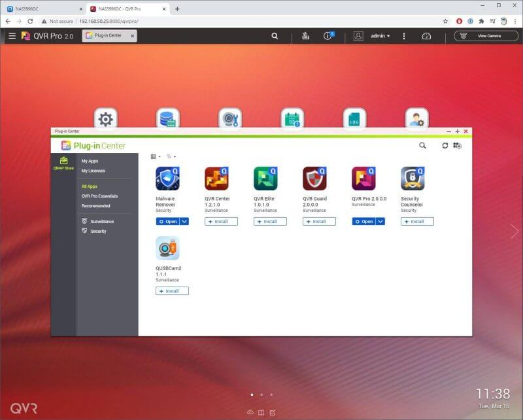This screenshot has width=523, height=420.
Task: Close the Plug-in Center taskbar tab
Action: click(133, 36)
